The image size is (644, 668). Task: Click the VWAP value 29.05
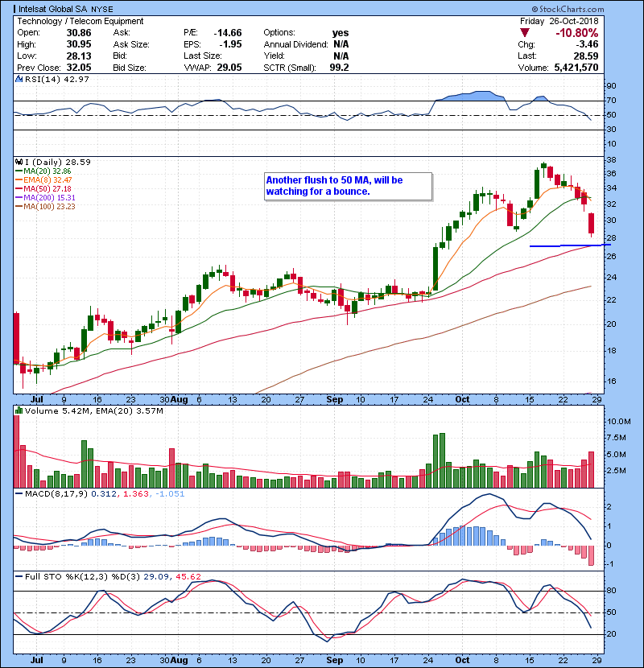pos(229,68)
